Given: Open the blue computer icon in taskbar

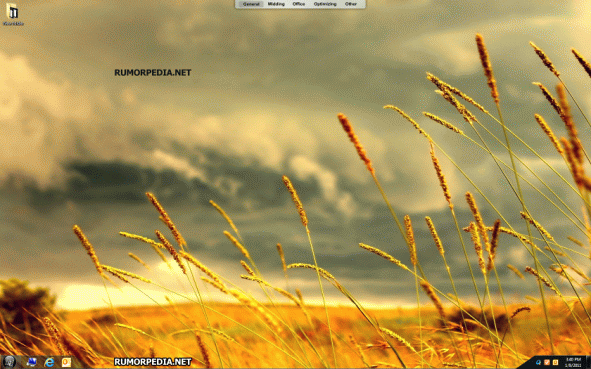Looking at the screenshot, I should click(x=32, y=362).
